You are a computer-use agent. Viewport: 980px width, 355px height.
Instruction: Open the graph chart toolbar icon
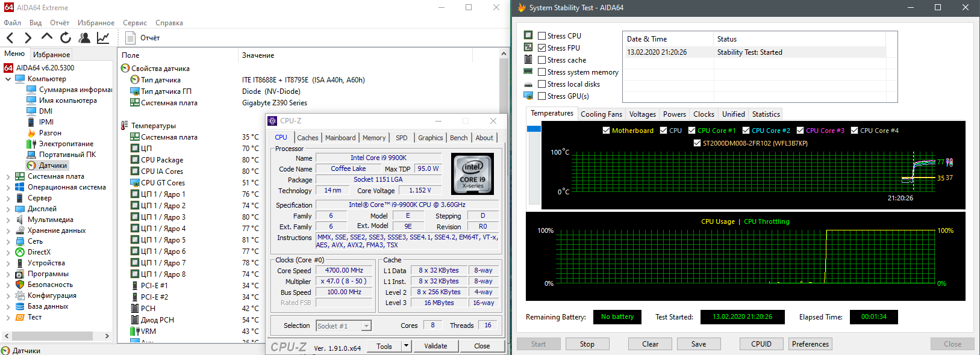pyautogui.click(x=103, y=38)
